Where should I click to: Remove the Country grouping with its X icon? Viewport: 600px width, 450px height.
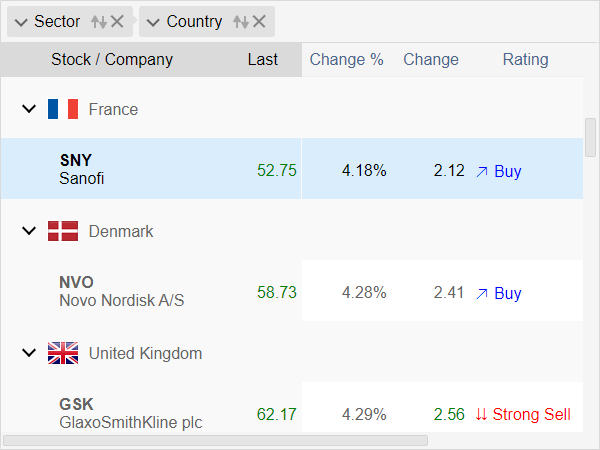click(259, 21)
